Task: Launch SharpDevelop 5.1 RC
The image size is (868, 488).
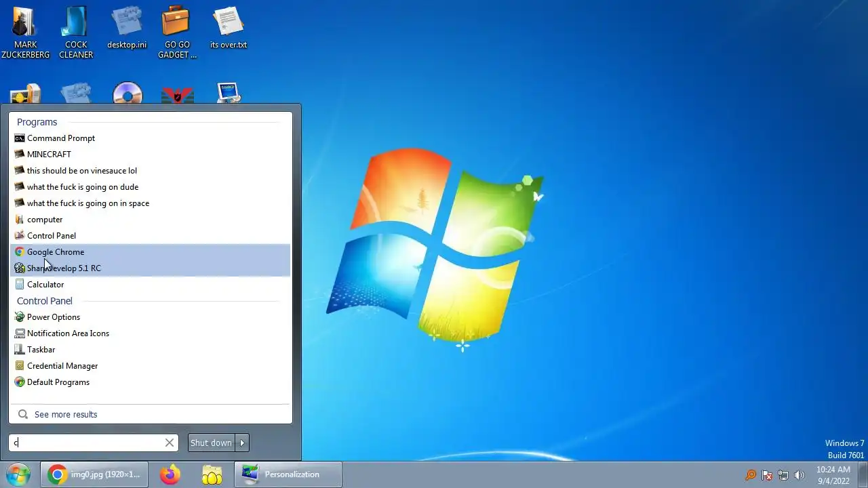Action: click(x=151, y=268)
